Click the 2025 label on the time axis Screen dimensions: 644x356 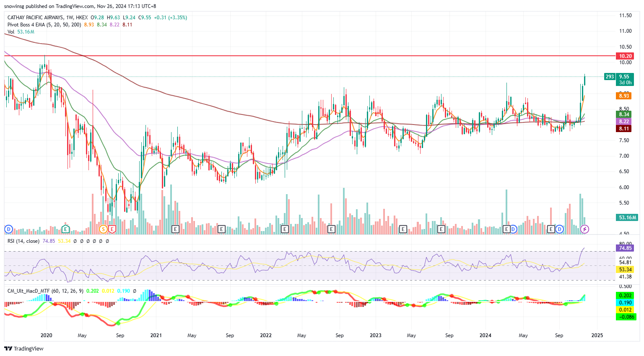tap(597, 335)
